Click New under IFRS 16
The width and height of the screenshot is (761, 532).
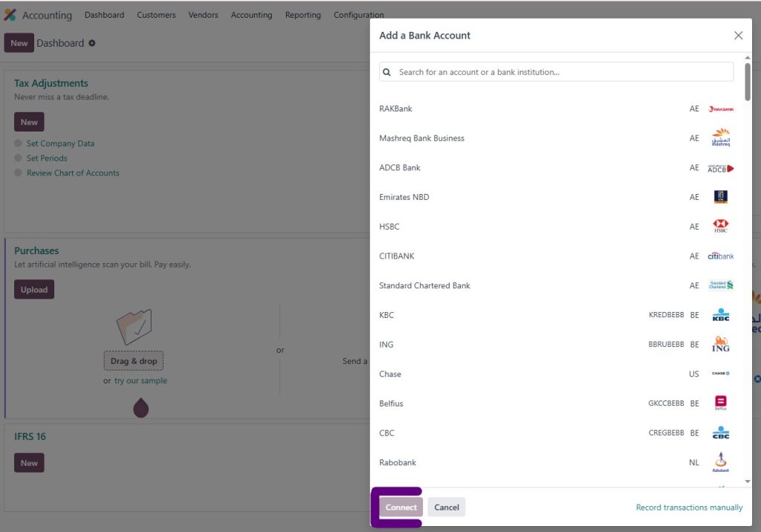(x=29, y=463)
